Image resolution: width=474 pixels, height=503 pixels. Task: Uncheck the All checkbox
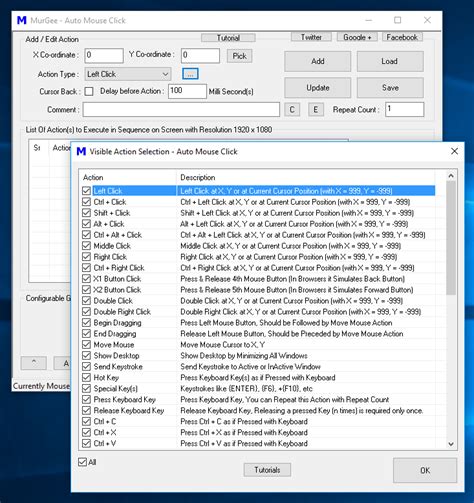coord(82,462)
